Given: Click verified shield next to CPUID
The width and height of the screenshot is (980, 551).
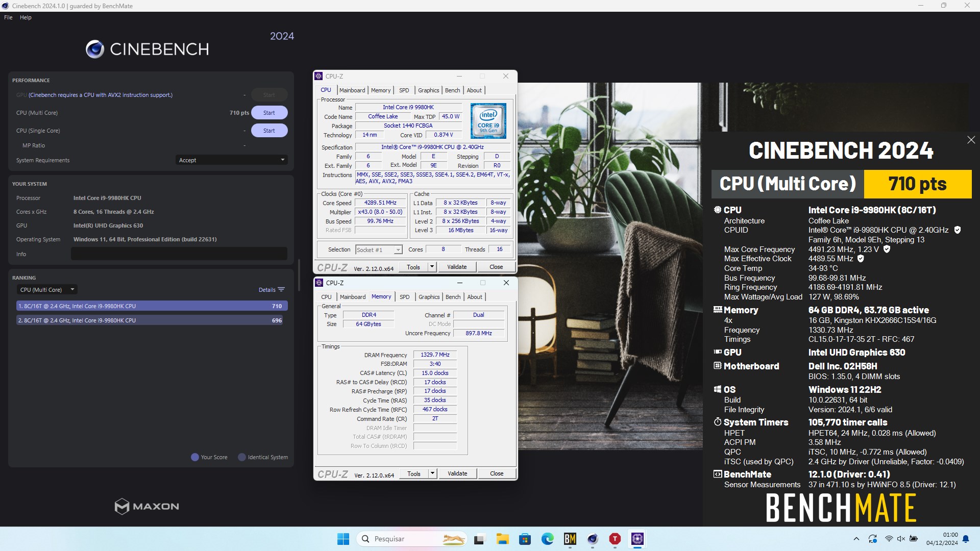Looking at the screenshot, I should tap(958, 230).
